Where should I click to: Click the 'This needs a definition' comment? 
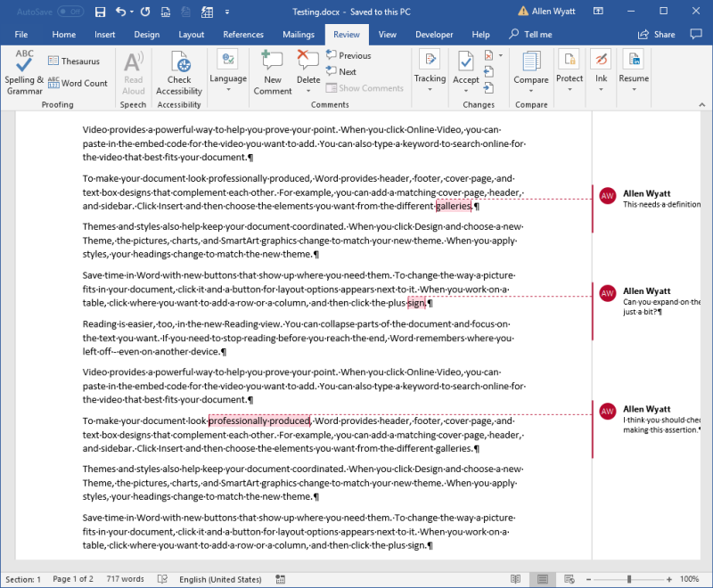pyautogui.click(x=661, y=205)
